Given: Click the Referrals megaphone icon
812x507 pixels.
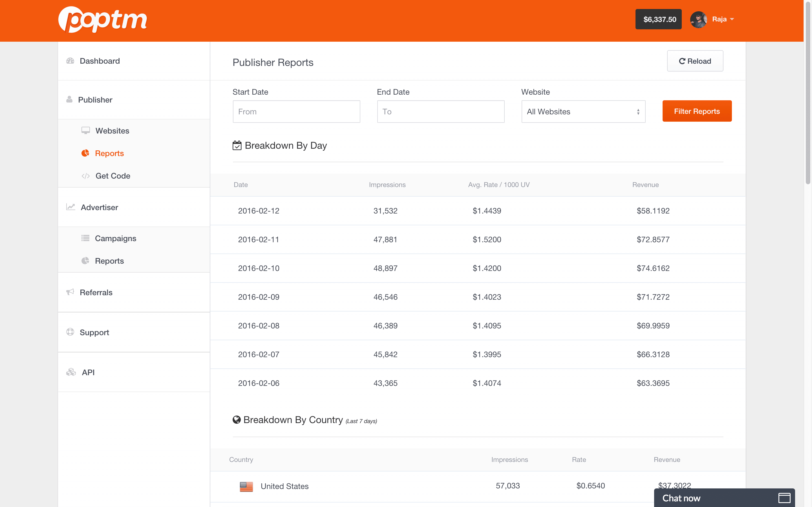Looking at the screenshot, I should 70,292.
